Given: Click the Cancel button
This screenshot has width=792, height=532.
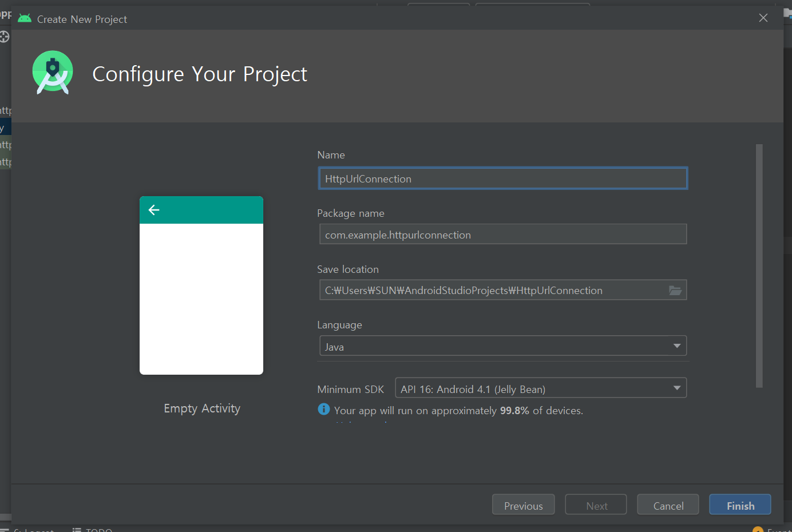Looking at the screenshot, I should [668, 505].
